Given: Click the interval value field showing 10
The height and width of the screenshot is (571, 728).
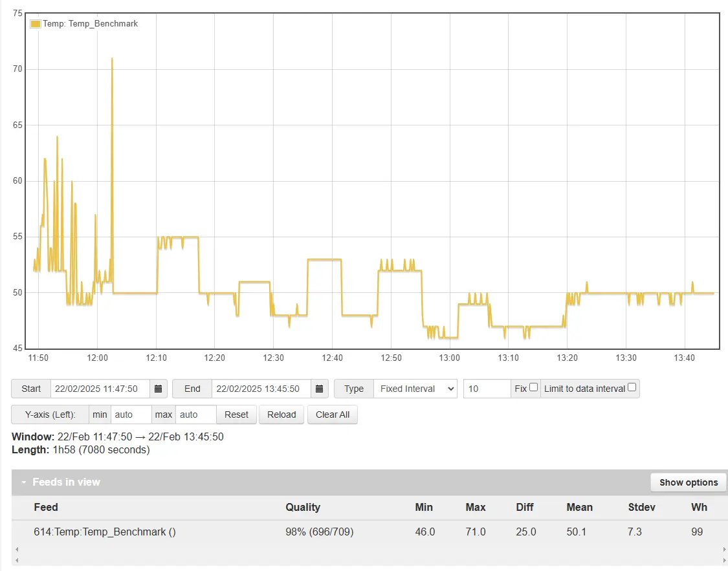Looking at the screenshot, I should (x=487, y=389).
